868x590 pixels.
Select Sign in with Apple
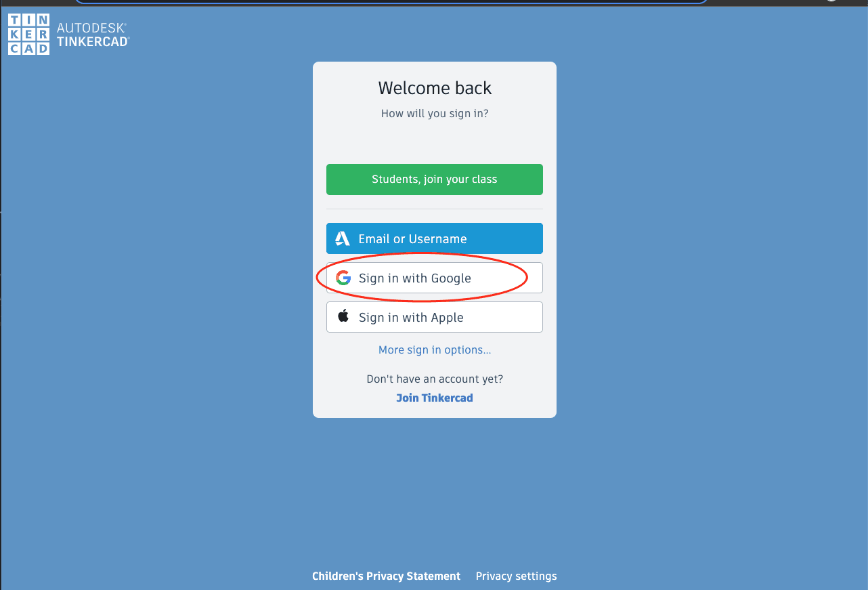tap(435, 317)
